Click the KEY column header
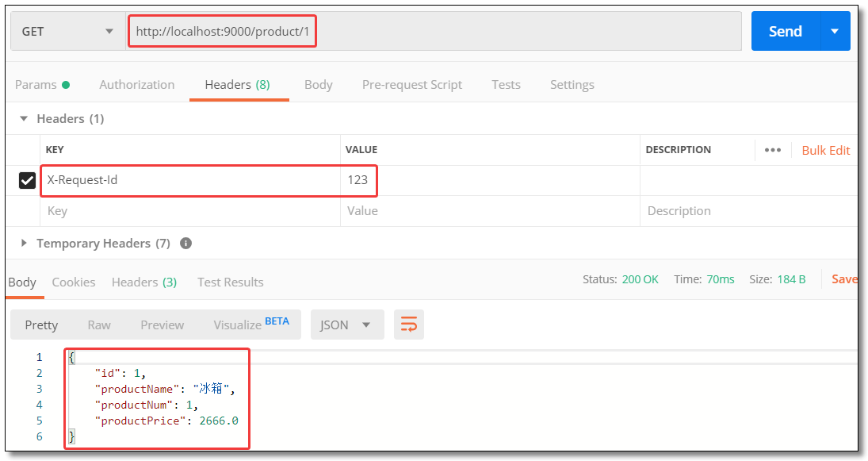 pyautogui.click(x=54, y=150)
